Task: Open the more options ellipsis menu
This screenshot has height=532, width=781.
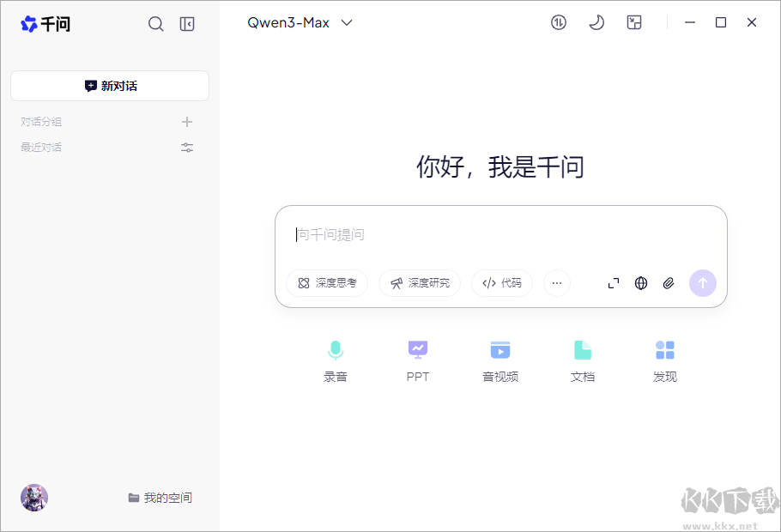Action: pos(557,283)
